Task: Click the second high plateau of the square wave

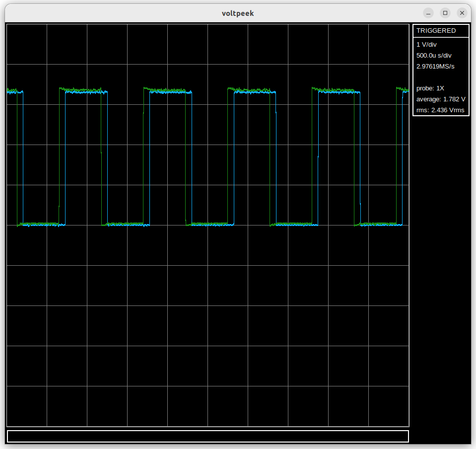Action: click(x=168, y=91)
